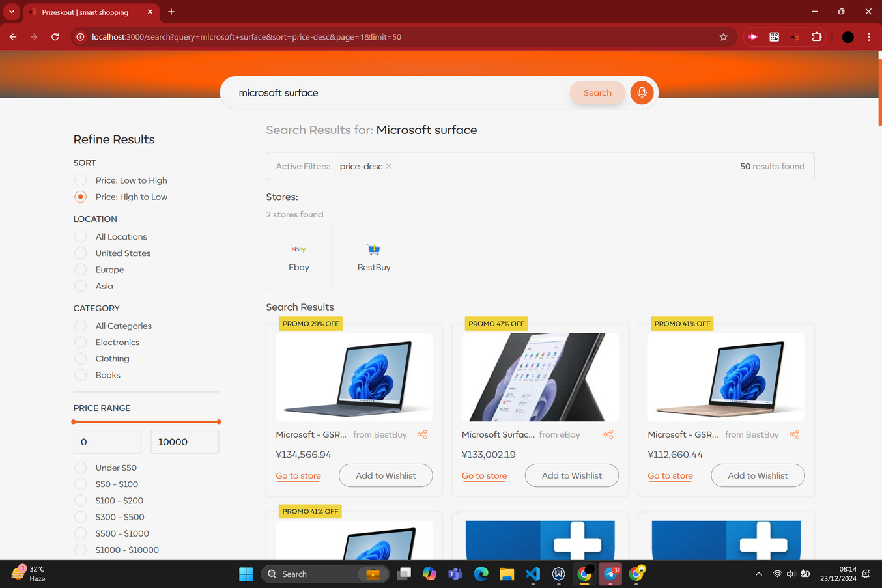Open Microsoft Edge from the taskbar
Screen dimensions: 882x588
[481, 574]
